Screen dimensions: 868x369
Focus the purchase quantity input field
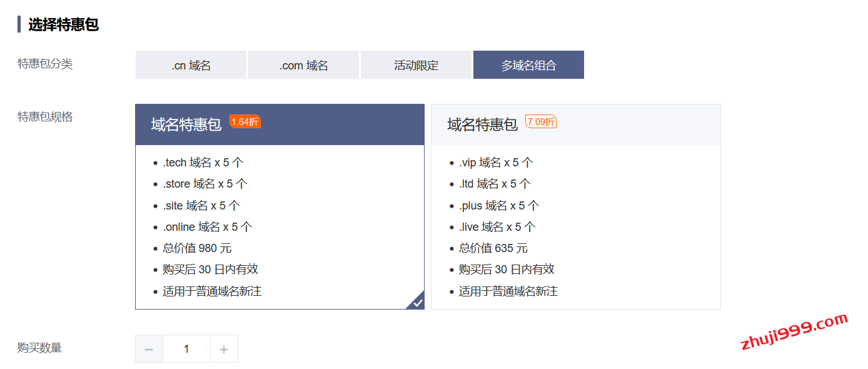[186, 349]
